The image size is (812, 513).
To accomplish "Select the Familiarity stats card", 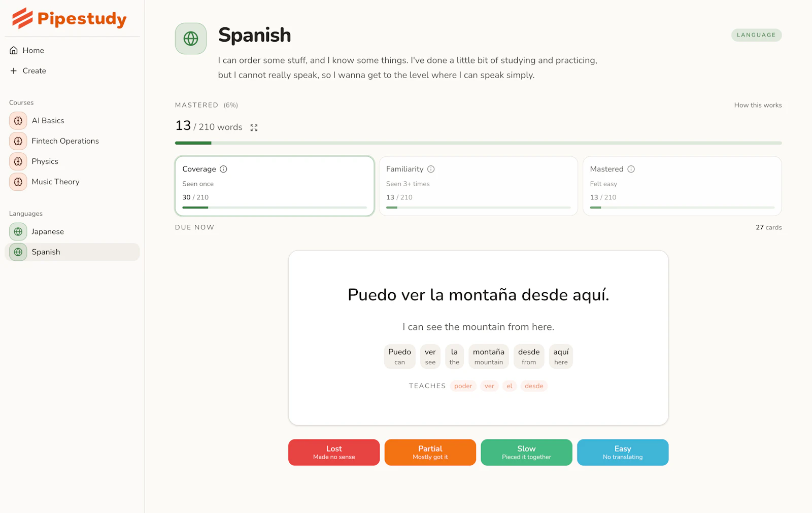I will [479, 186].
